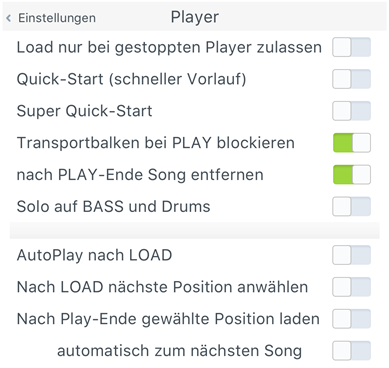Click the gray section separator bar
The height and width of the screenshot is (368, 389).
[x=195, y=231]
